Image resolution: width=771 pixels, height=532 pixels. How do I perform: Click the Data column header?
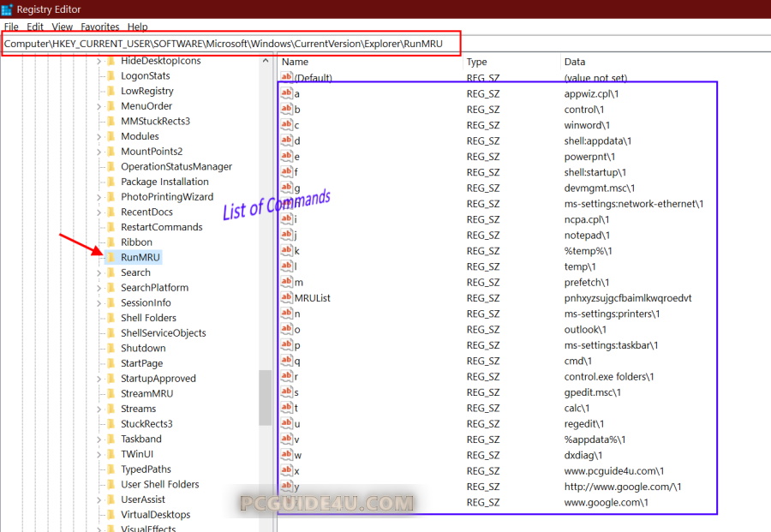[x=575, y=62]
